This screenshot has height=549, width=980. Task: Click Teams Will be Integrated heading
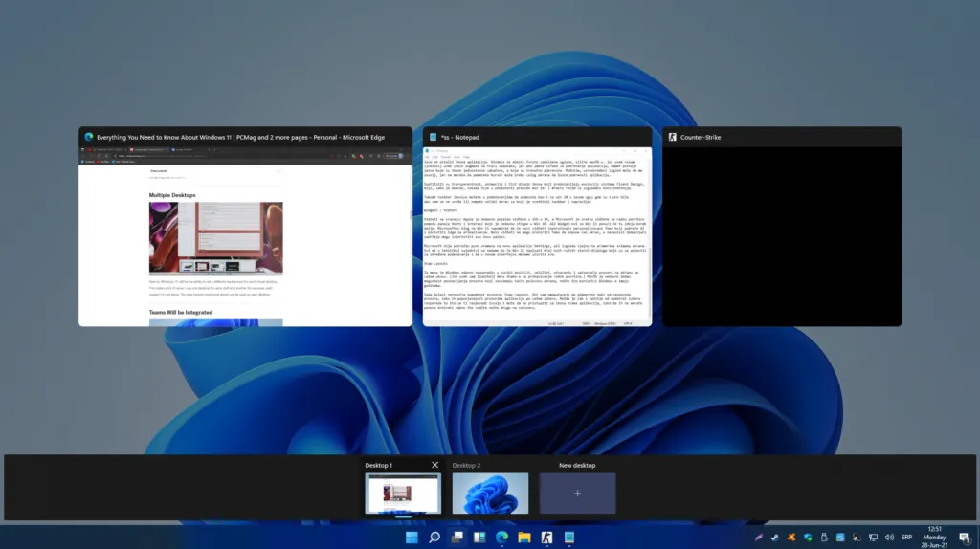(181, 313)
